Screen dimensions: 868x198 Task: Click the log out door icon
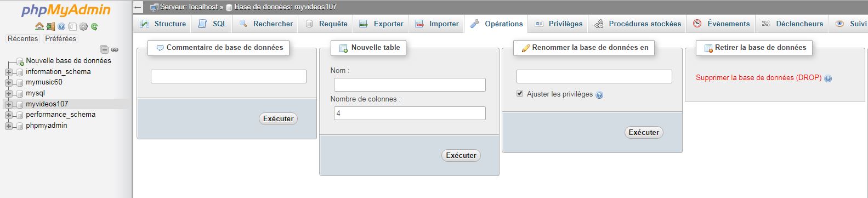point(50,26)
